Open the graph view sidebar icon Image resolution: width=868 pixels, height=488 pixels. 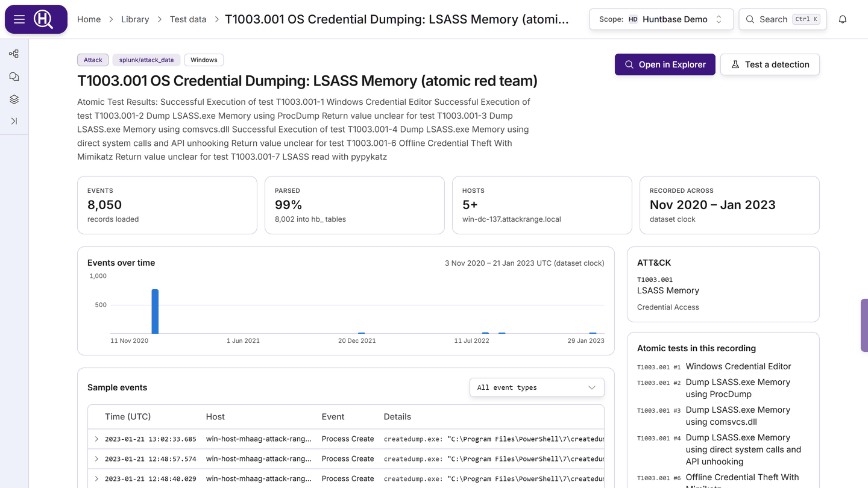coord(14,54)
